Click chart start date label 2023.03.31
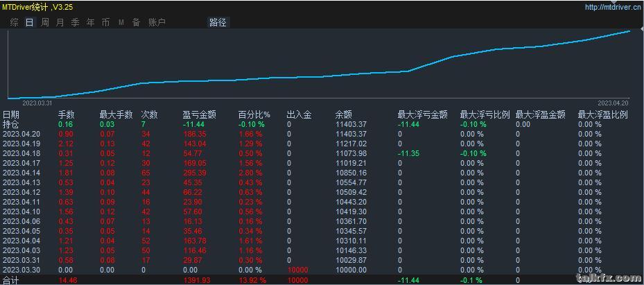The height and width of the screenshot is (285, 644). tap(37, 103)
